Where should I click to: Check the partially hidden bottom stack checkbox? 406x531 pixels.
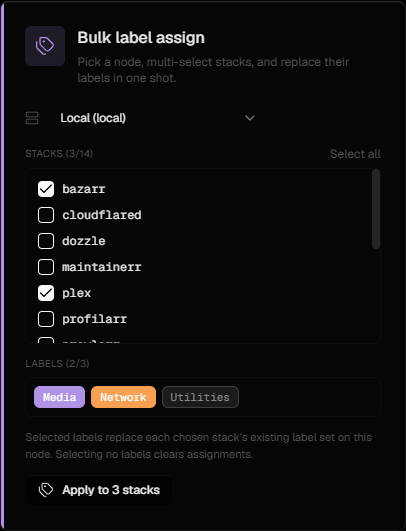46,340
